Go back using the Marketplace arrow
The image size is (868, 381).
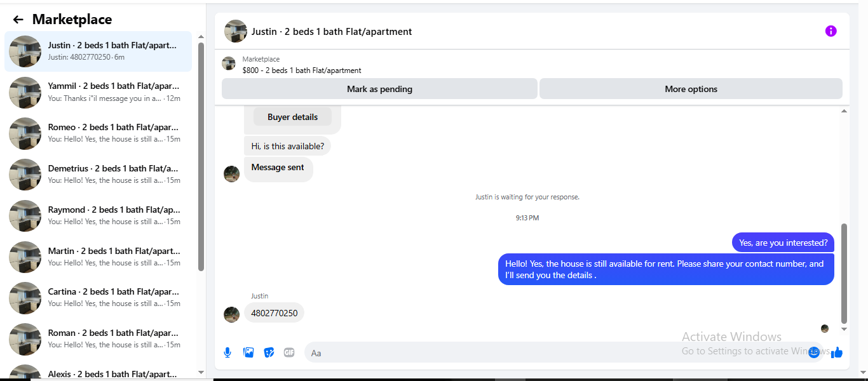(18, 20)
